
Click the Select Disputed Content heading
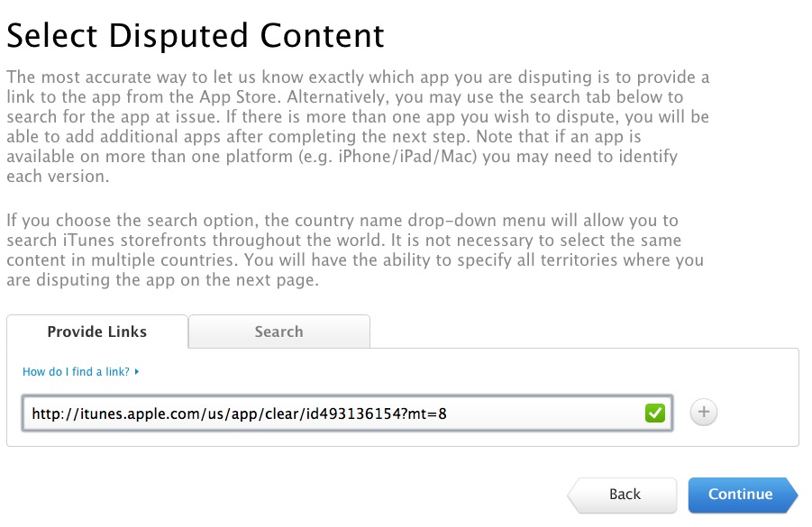pyautogui.click(x=196, y=36)
